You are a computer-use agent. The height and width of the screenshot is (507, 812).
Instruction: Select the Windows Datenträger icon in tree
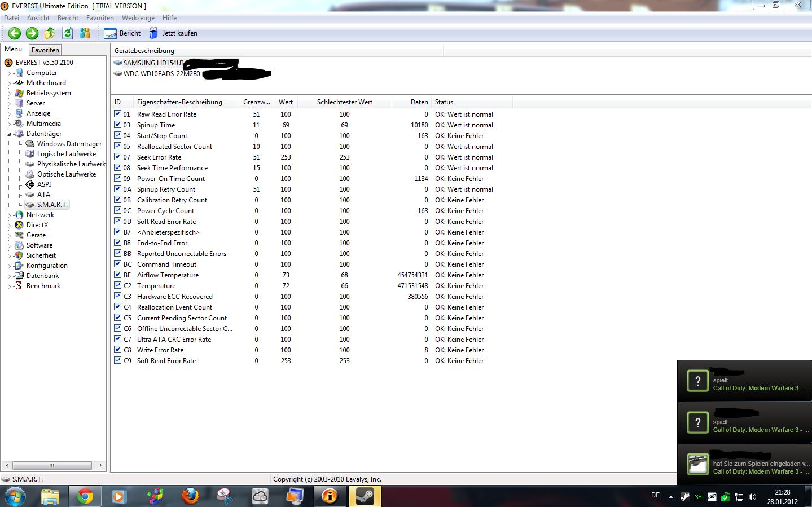tap(30, 144)
